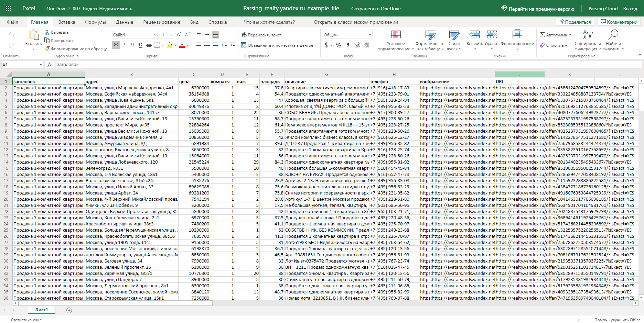Click the Name Box showing A1

(22, 65)
